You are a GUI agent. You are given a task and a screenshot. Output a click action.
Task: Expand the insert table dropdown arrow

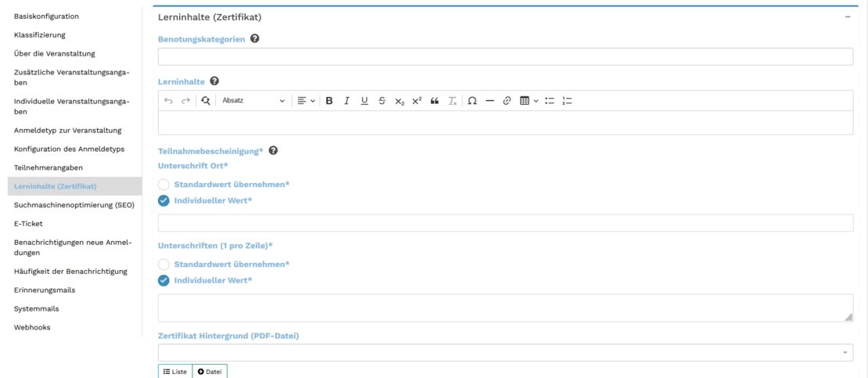point(536,101)
